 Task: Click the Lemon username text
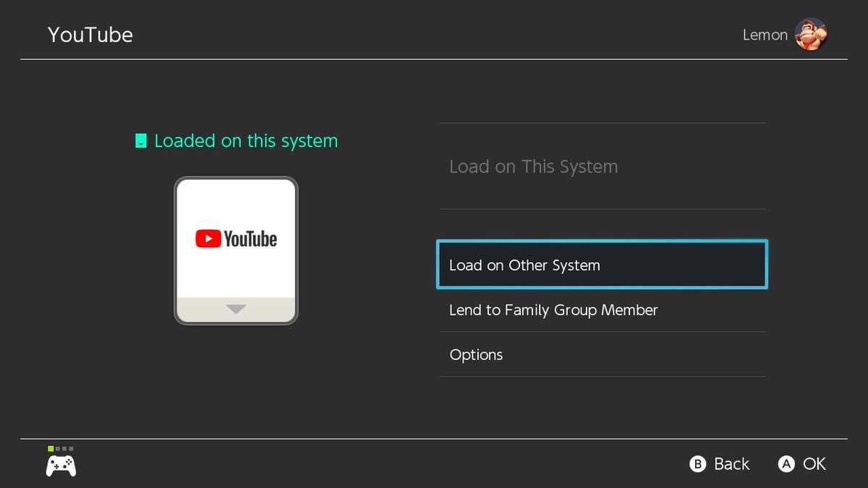point(765,35)
